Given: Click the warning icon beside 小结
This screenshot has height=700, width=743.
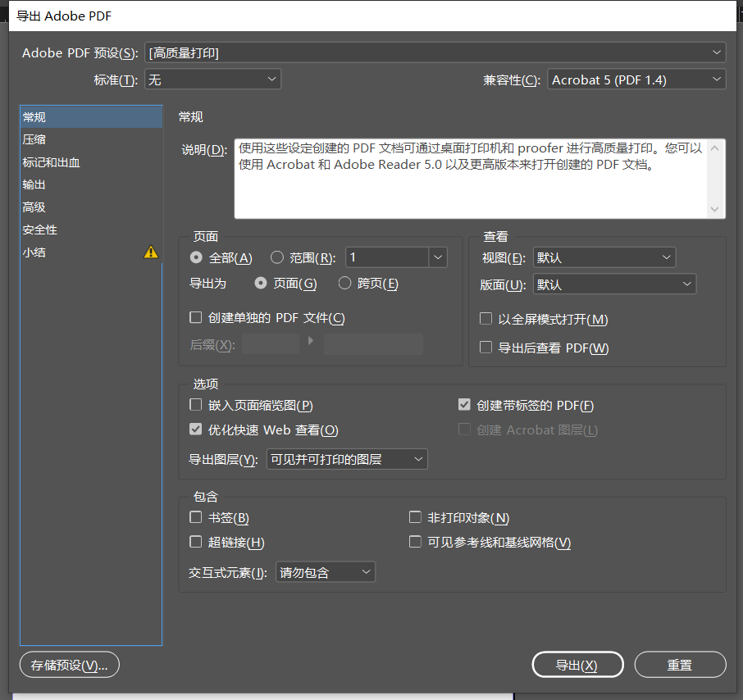Looking at the screenshot, I should 151,252.
